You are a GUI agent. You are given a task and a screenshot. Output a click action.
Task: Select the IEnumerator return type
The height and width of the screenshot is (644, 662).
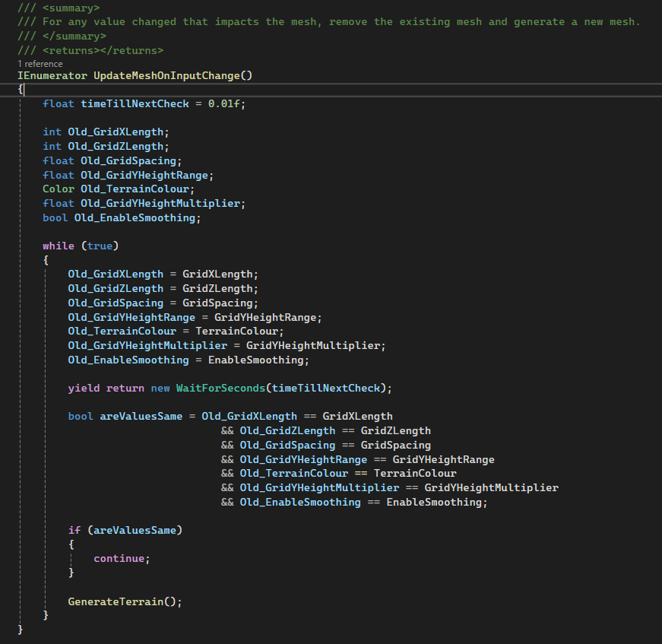(52, 75)
